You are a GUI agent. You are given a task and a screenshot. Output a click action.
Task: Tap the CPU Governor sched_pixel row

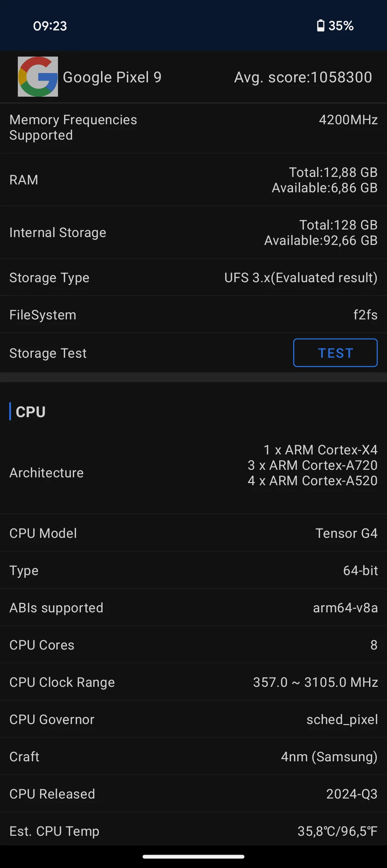click(193, 719)
